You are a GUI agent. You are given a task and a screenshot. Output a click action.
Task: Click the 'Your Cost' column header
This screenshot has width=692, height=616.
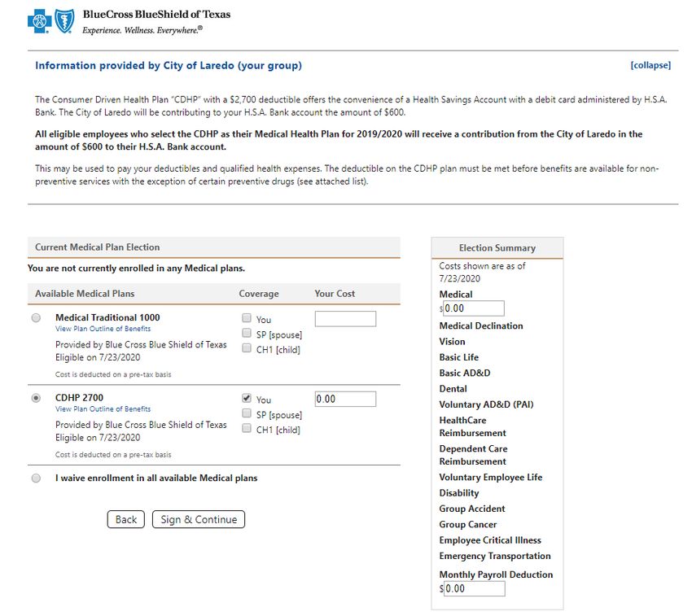(x=335, y=294)
